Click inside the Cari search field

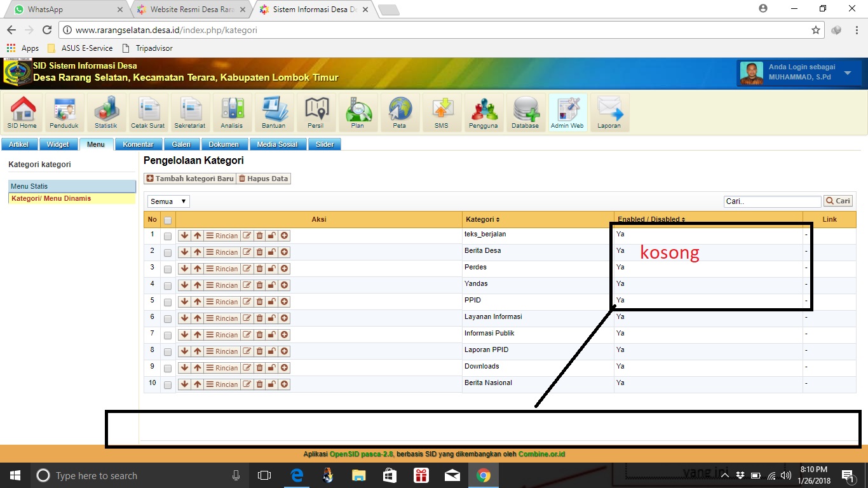click(771, 201)
